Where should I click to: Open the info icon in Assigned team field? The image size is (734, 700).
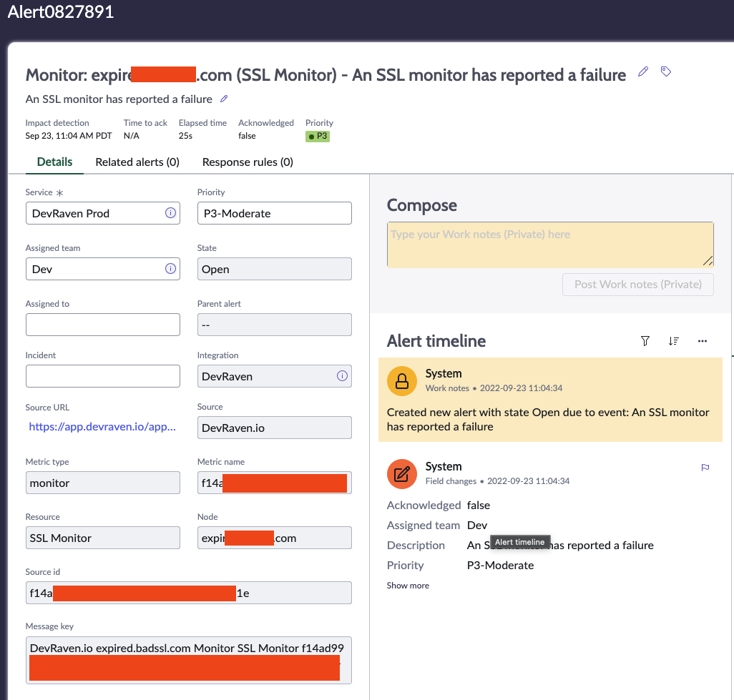pyautogui.click(x=170, y=269)
